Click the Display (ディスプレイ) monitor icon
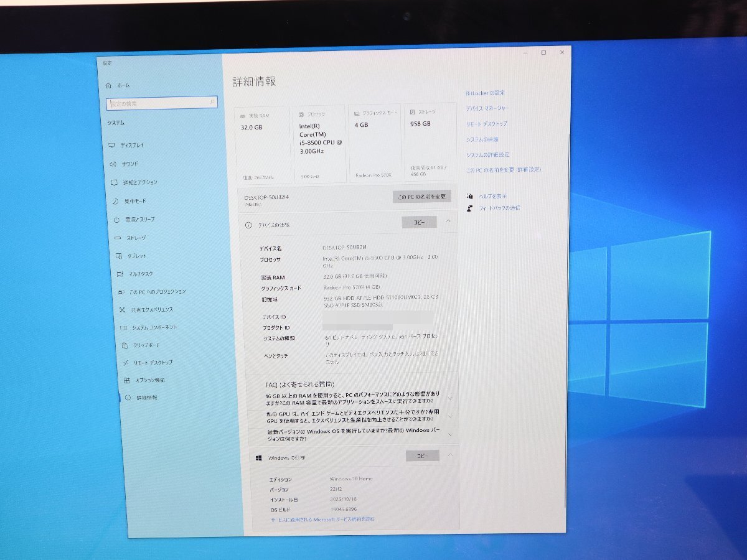The width and height of the screenshot is (747, 560). coord(112,145)
